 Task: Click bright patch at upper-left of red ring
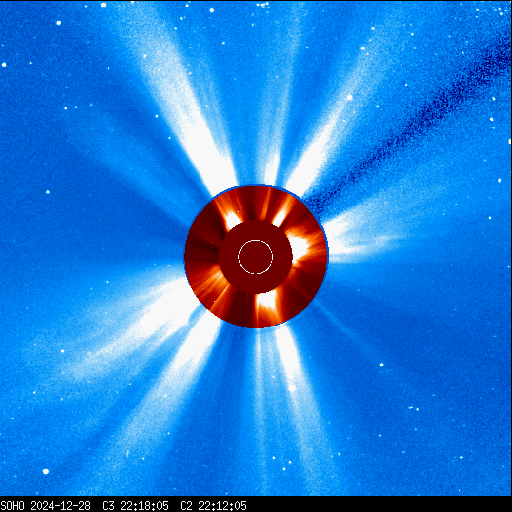tap(232, 219)
